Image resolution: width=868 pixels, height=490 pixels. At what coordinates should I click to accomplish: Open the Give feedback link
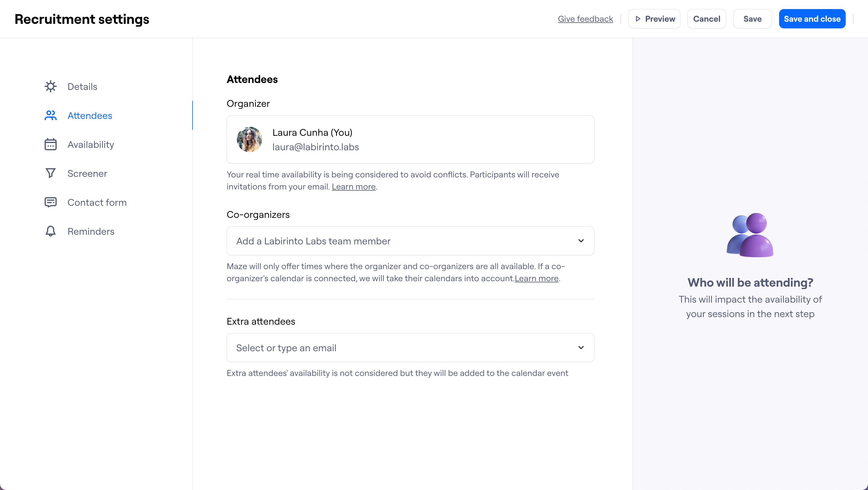click(x=585, y=19)
